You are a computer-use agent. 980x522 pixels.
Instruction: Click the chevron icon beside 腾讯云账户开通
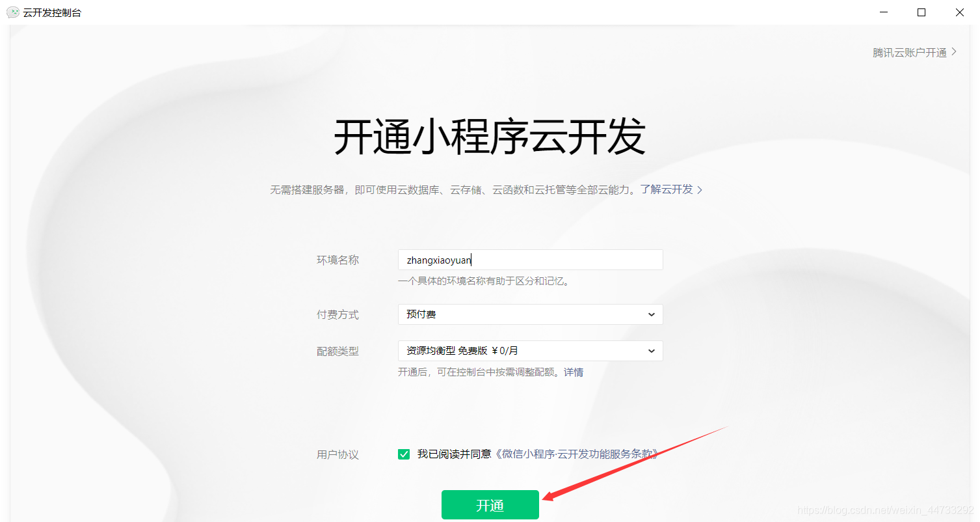point(954,52)
